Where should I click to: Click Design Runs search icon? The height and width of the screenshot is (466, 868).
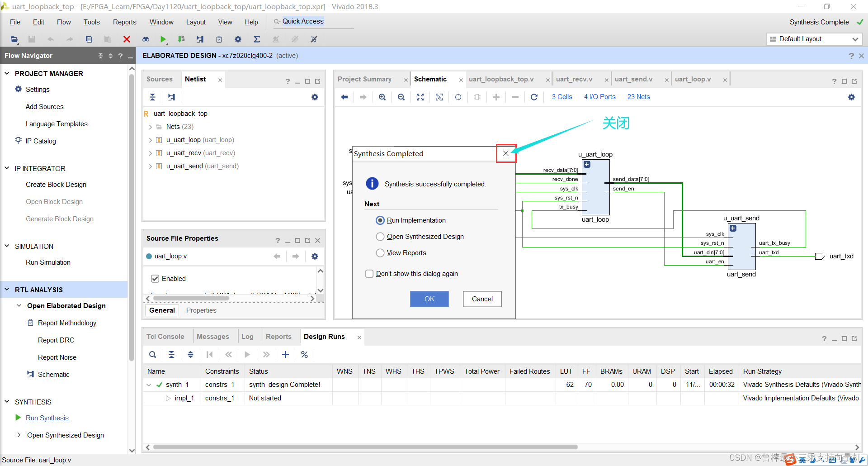[152, 354]
